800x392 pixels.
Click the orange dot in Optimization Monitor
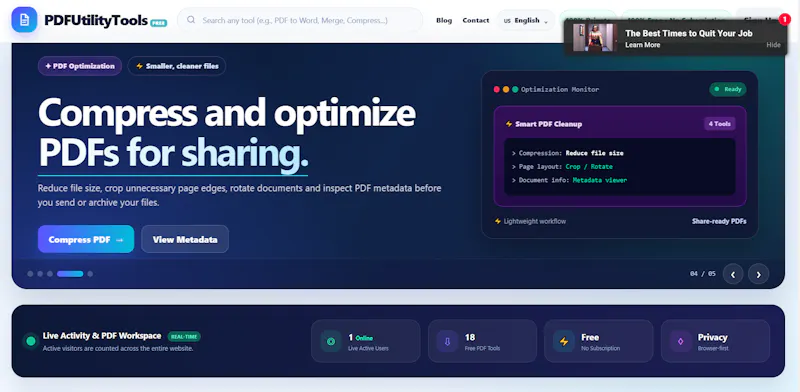coord(506,89)
